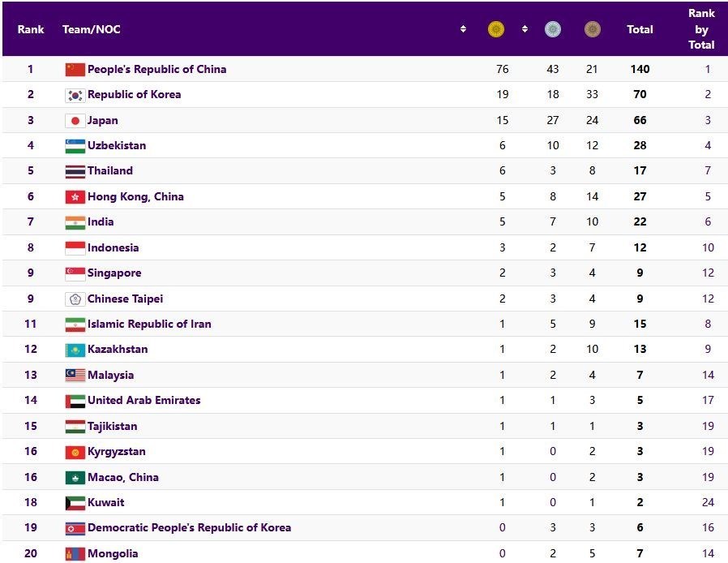728x563 pixels.
Task: Click the gold medal column icon
Action: click(495, 29)
